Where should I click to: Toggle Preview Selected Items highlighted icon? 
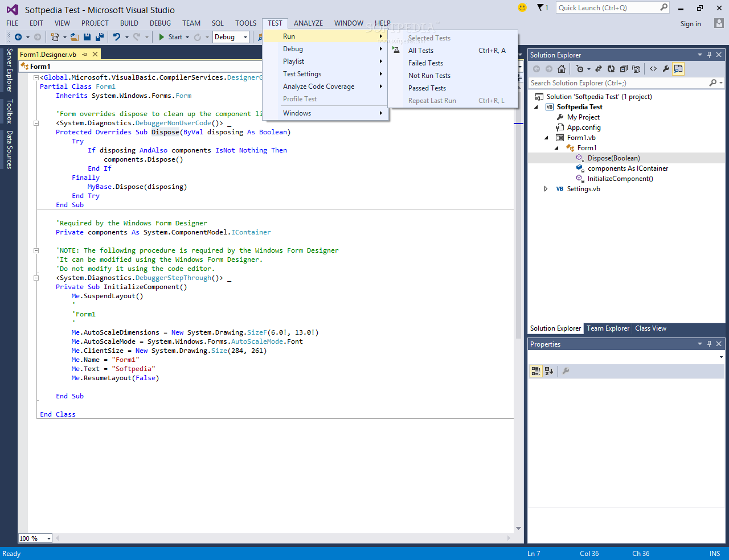[x=678, y=69]
